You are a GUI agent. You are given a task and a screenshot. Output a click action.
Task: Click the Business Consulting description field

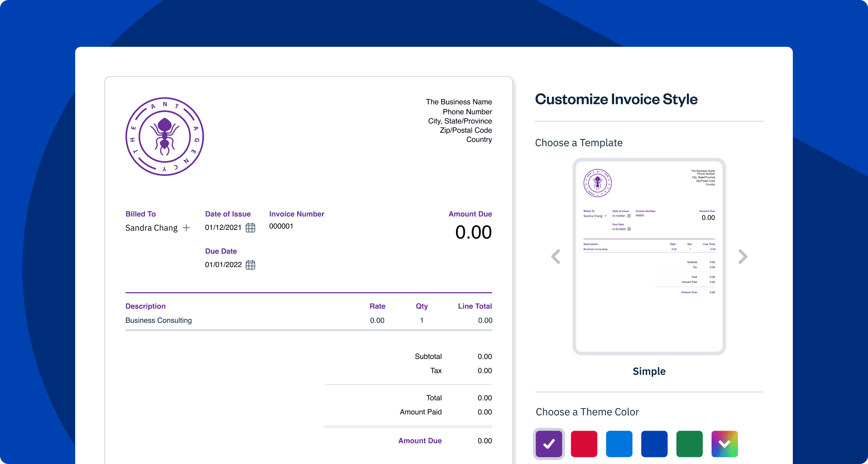click(158, 320)
